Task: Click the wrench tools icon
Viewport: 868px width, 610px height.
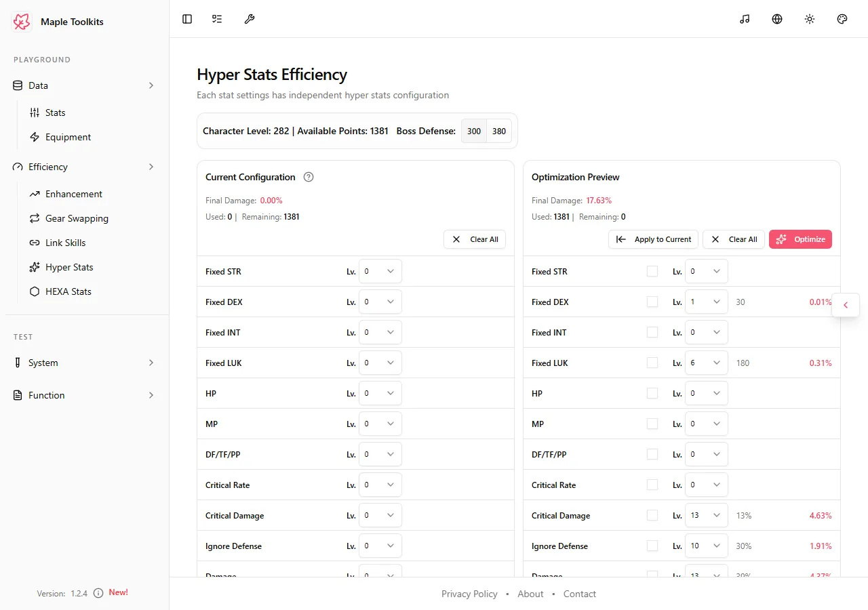Action: point(250,19)
